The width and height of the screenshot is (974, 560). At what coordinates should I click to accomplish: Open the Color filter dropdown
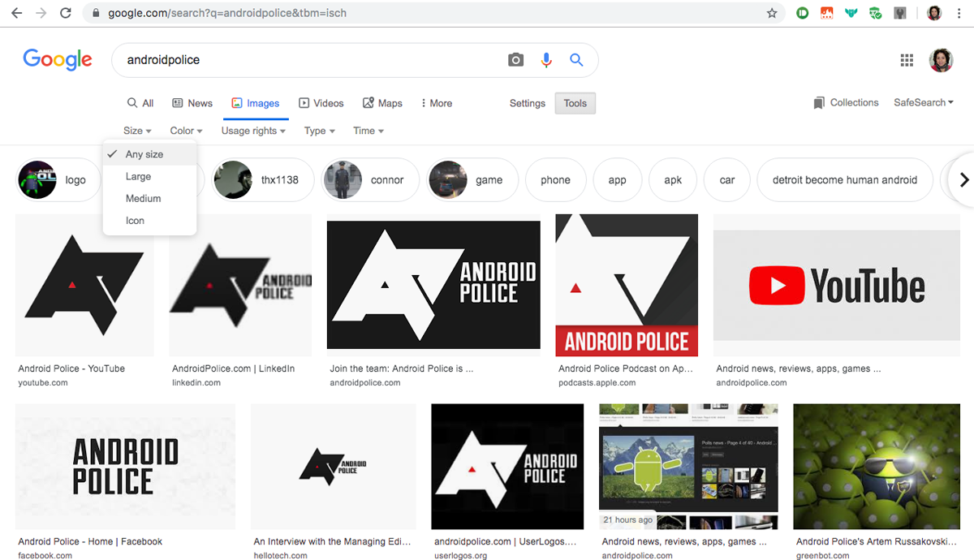click(x=186, y=131)
